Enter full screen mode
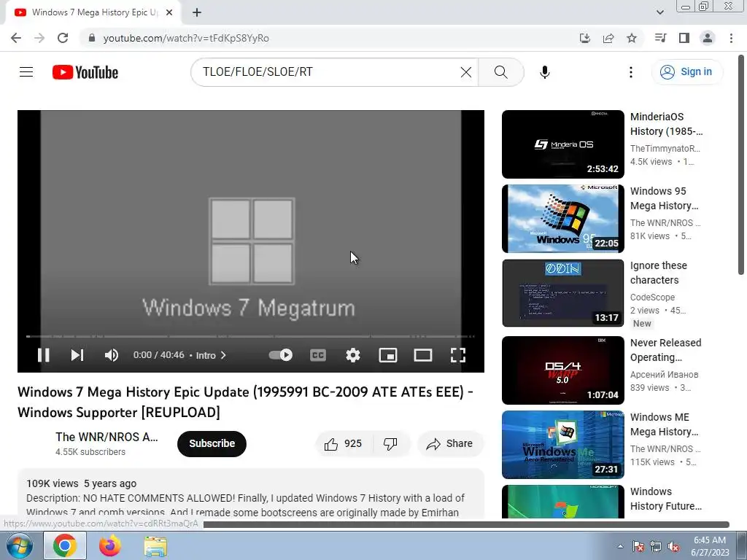Screen dimensions: 747x560 (458, 355)
